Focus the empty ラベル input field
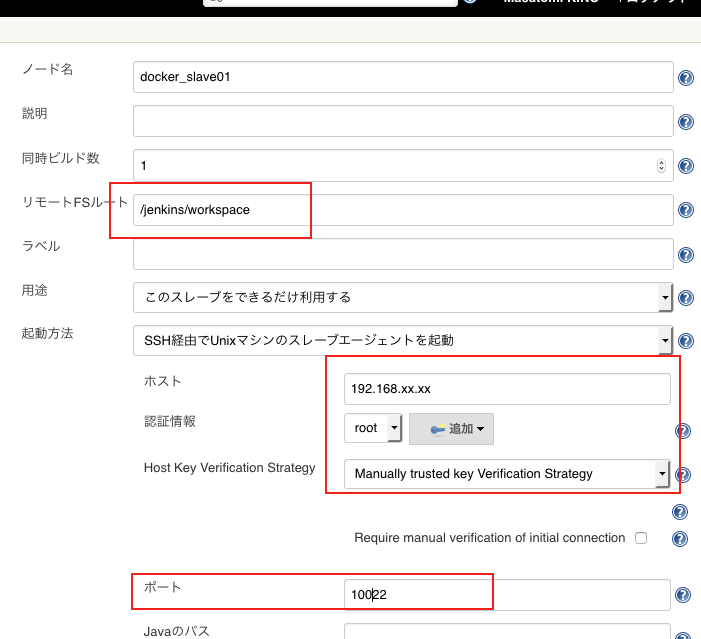Screen dimensions: 701x639 coord(402,253)
